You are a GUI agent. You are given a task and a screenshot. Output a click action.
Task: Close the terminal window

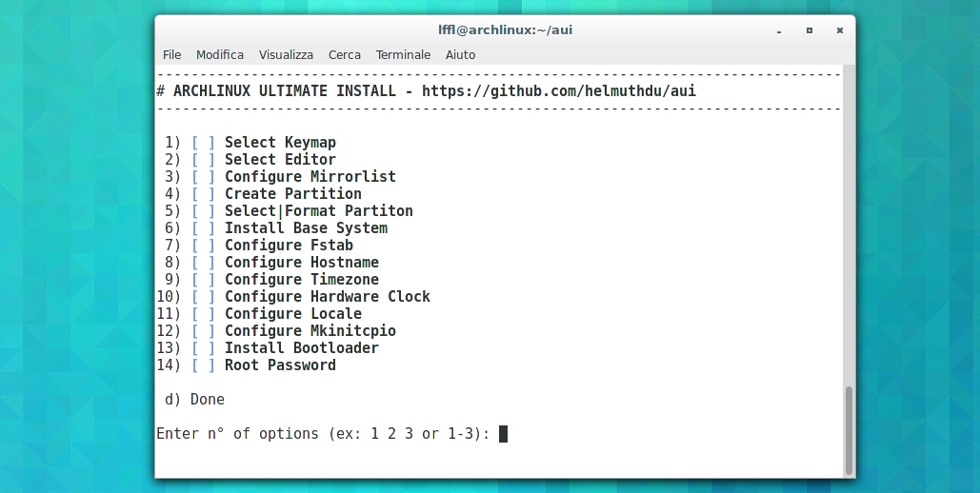(x=840, y=30)
